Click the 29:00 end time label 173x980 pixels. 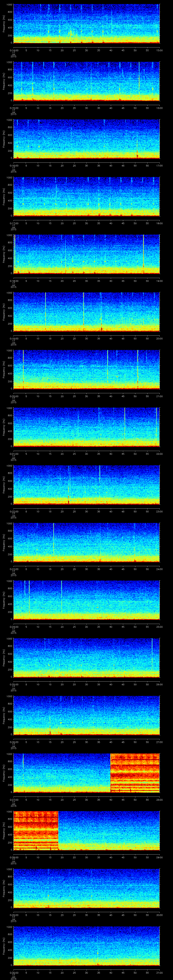tap(159, 858)
